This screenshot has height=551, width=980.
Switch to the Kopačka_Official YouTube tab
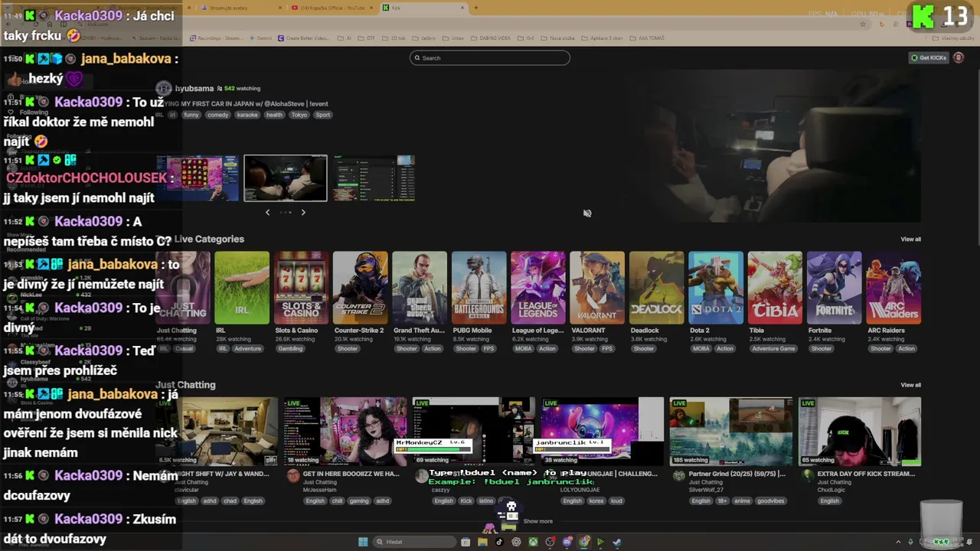pos(333,8)
